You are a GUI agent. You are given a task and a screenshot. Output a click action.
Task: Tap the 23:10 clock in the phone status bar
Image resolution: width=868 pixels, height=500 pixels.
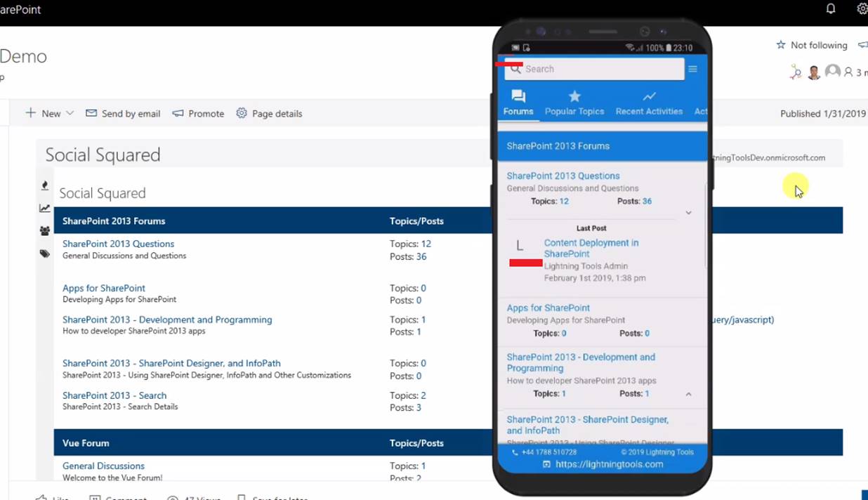683,48
